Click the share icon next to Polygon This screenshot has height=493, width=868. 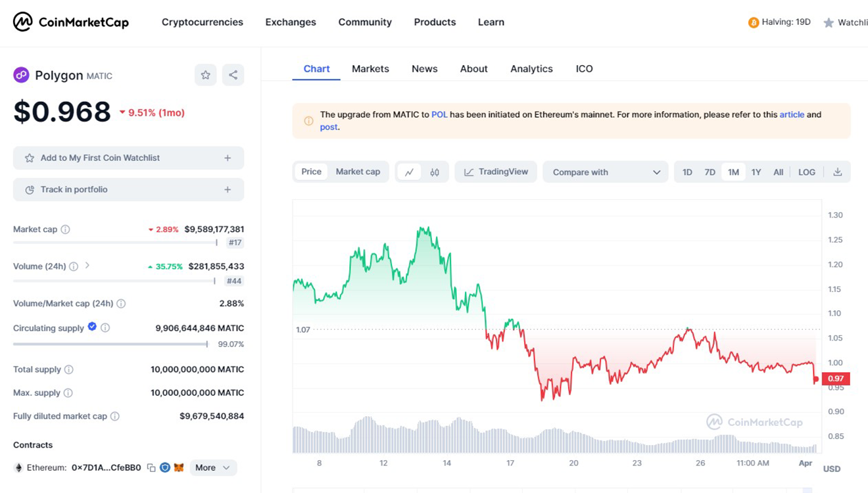(233, 75)
